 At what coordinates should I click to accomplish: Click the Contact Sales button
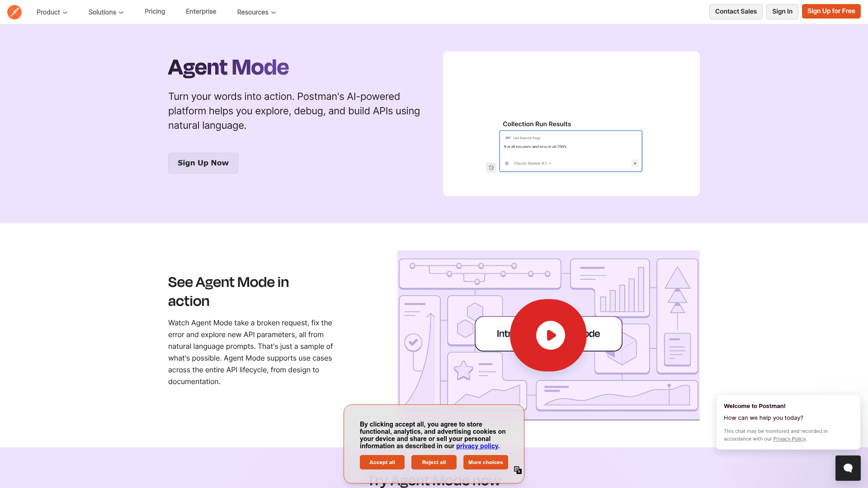click(x=736, y=12)
